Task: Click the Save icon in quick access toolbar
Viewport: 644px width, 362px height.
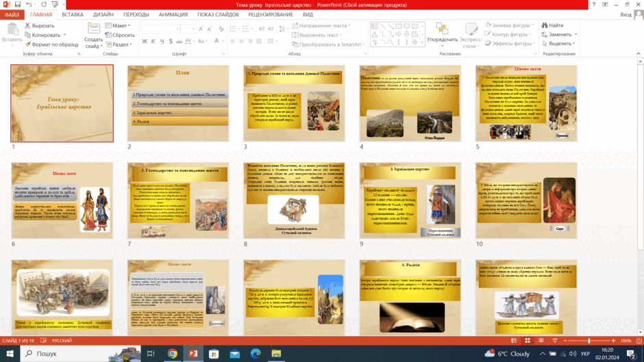Action: 17,5
